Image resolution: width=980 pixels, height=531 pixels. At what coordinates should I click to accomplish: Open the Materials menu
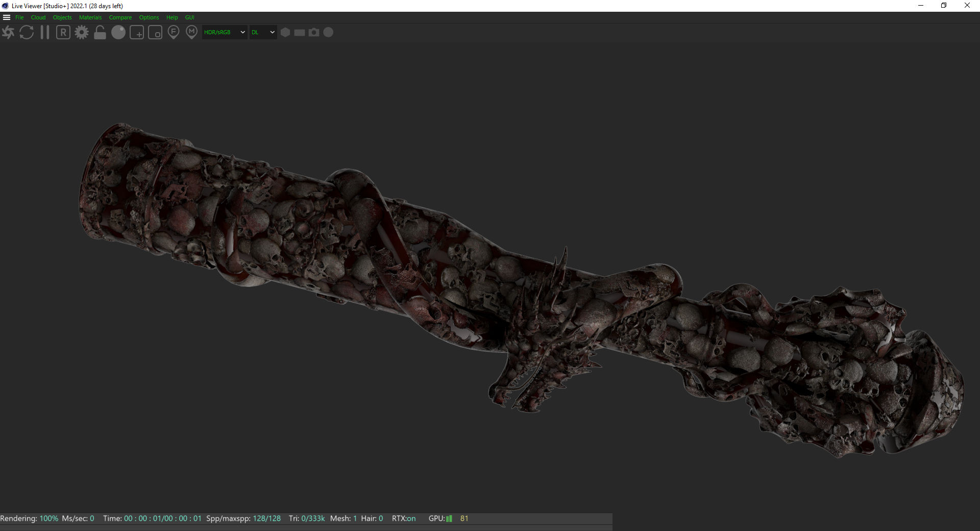90,17
